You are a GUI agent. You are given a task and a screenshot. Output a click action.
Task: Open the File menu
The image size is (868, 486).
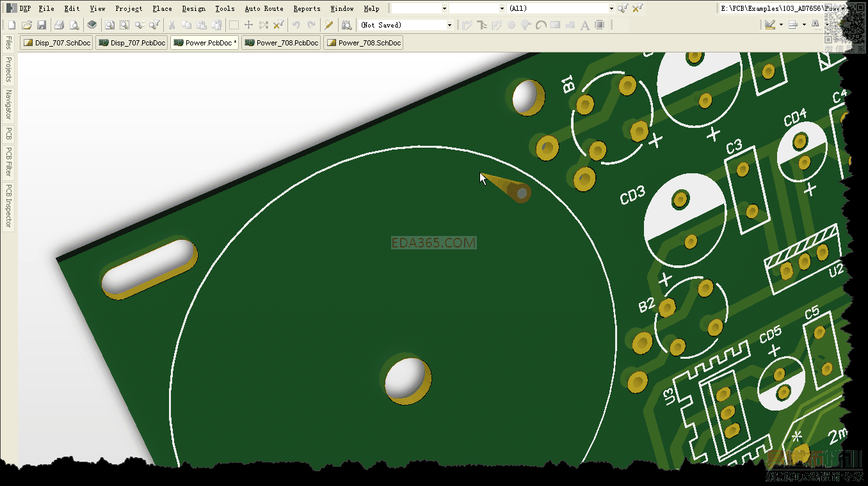46,8
